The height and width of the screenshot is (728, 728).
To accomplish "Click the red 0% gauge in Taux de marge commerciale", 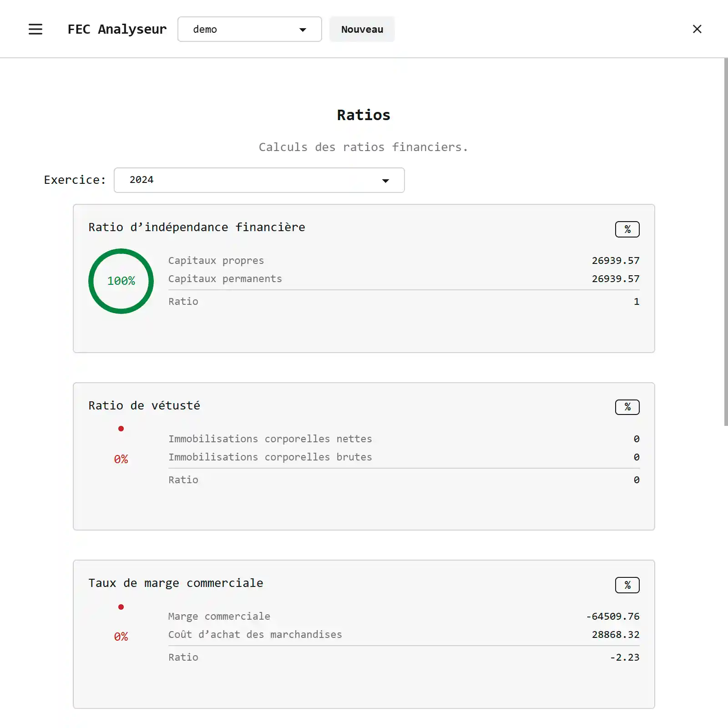I will 121,636.
